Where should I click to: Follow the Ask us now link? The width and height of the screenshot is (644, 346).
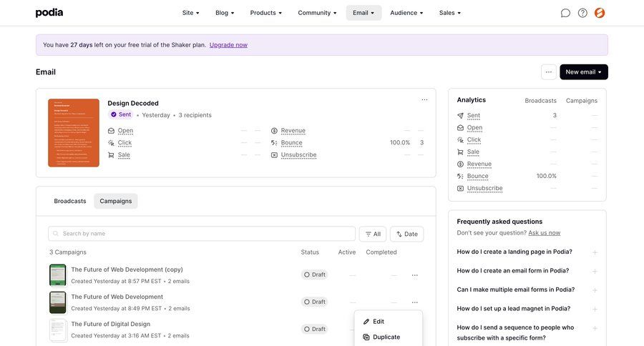[545, 233]
